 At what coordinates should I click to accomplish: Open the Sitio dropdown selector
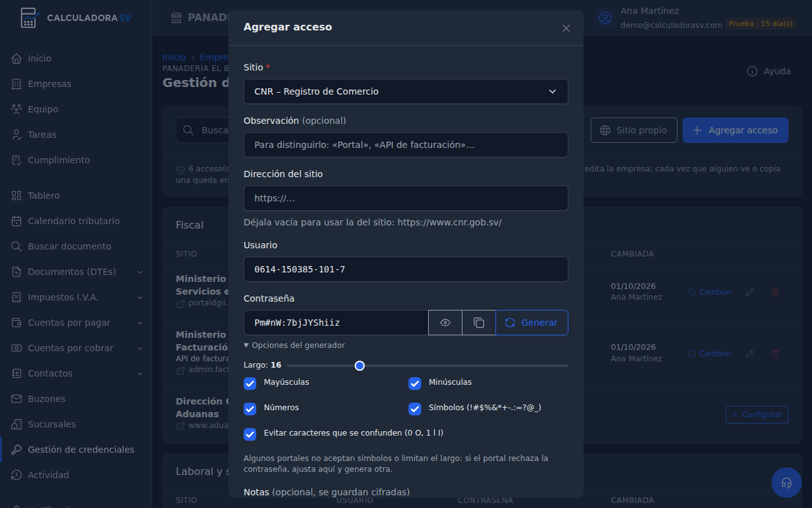tap(406, 91)
